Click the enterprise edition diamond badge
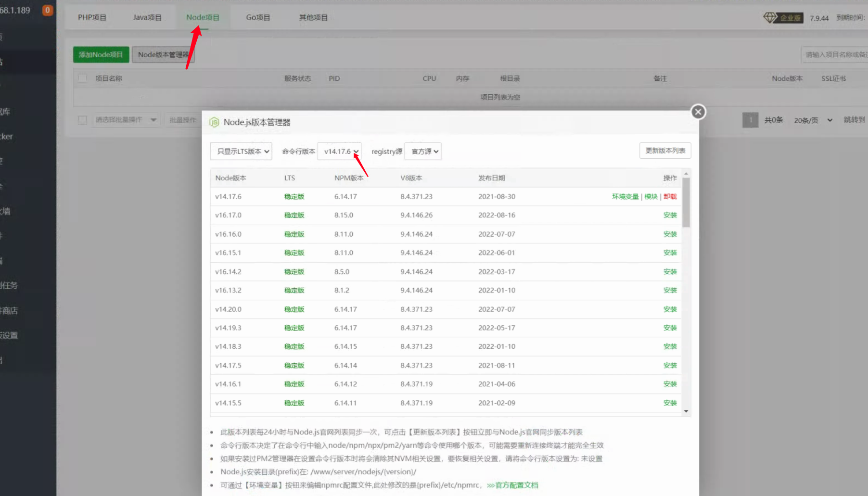The height and width of the screenshot is (496, 868). (x=783, y=18)
